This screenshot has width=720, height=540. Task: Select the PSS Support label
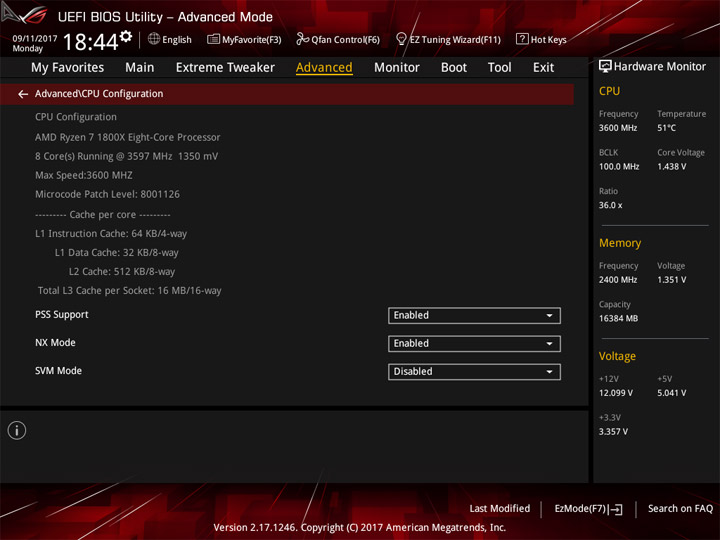[x=62, y=315]
